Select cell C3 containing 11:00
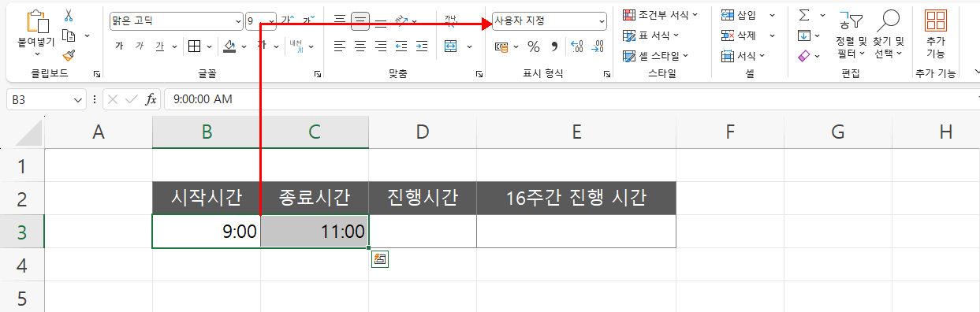980x312 pixels. 315,231
